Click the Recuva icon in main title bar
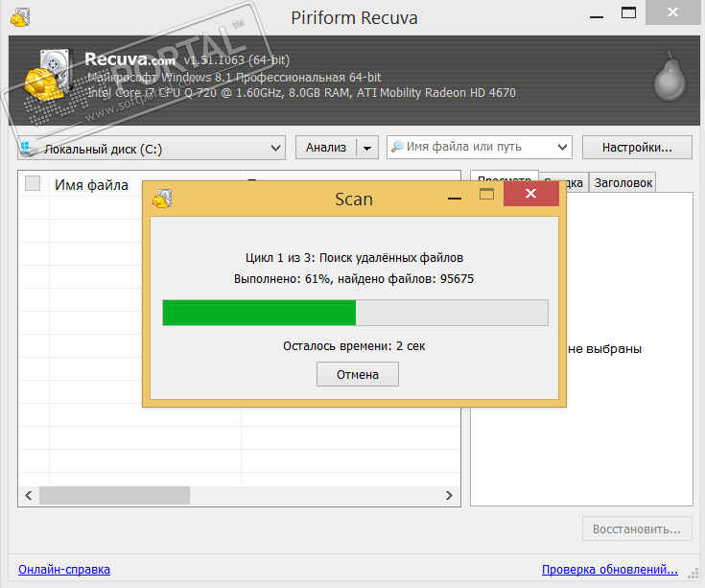This screenshot has height=588, width=705. point(20,18)
